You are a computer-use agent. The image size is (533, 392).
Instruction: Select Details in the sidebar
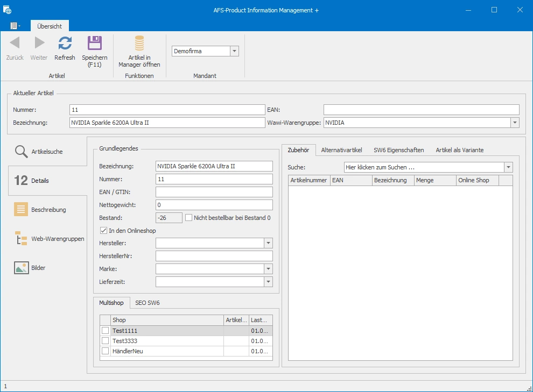click(47, 181)
